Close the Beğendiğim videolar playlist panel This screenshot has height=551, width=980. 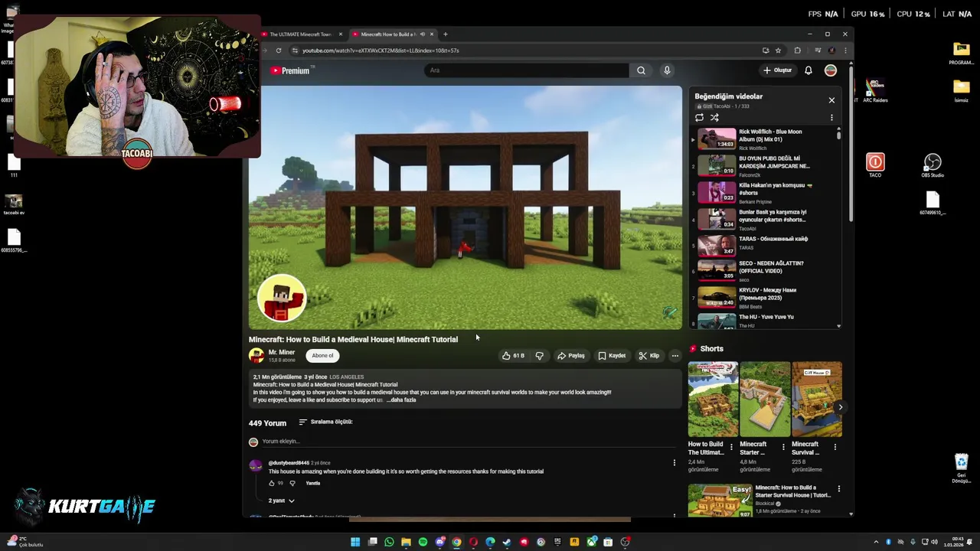coord(831,100)
